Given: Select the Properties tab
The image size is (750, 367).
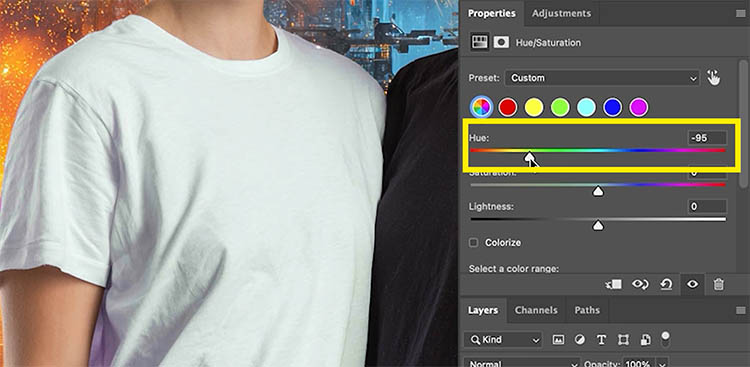Looking at the screenshot, I should pyautogui.click(x=492, y=13).
